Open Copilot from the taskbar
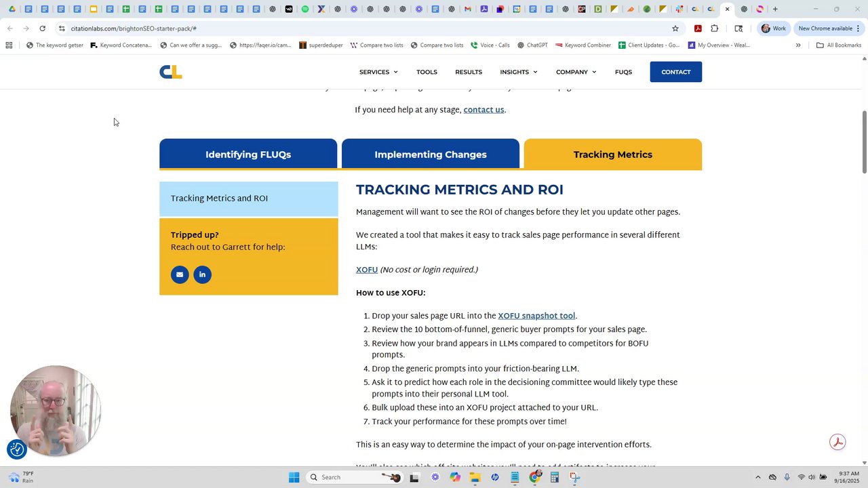This screenshot has width=868, height=488. pos(455,477)
